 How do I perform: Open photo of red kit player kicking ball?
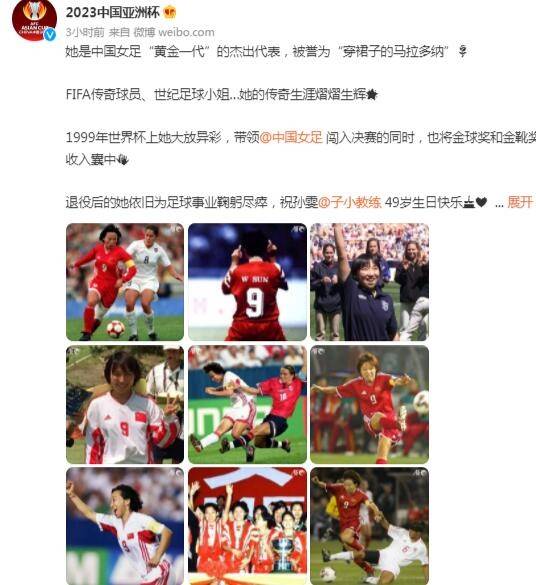[x=370, y=404]
